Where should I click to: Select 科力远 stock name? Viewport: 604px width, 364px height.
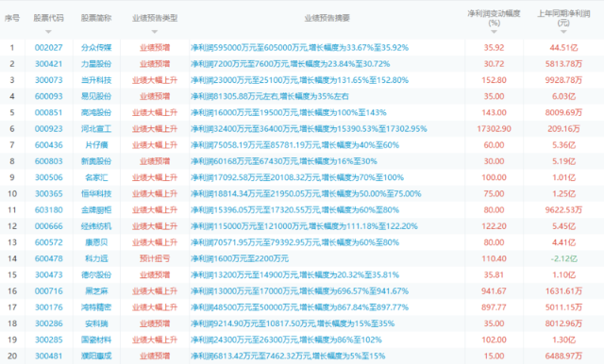click(x=96, y=258)
